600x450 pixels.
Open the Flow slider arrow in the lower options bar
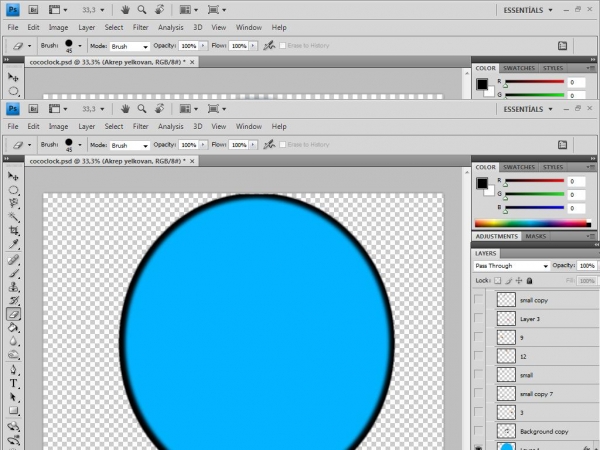[253, 145]
